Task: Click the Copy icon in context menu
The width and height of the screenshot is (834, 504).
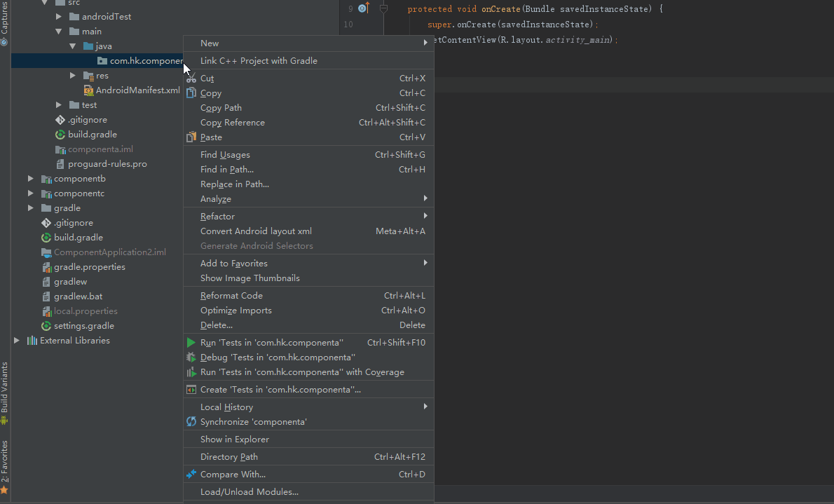Action: pos(191,93)
